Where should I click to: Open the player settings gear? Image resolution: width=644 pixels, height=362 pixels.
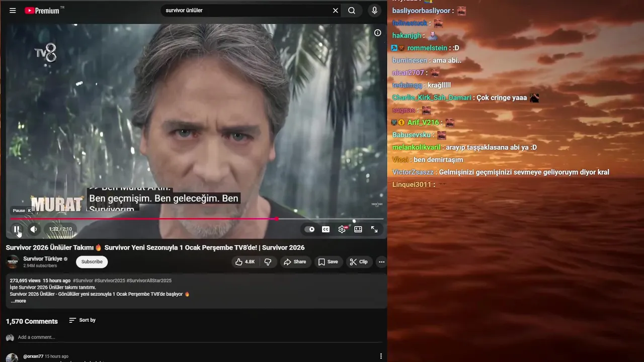[342, 229]
